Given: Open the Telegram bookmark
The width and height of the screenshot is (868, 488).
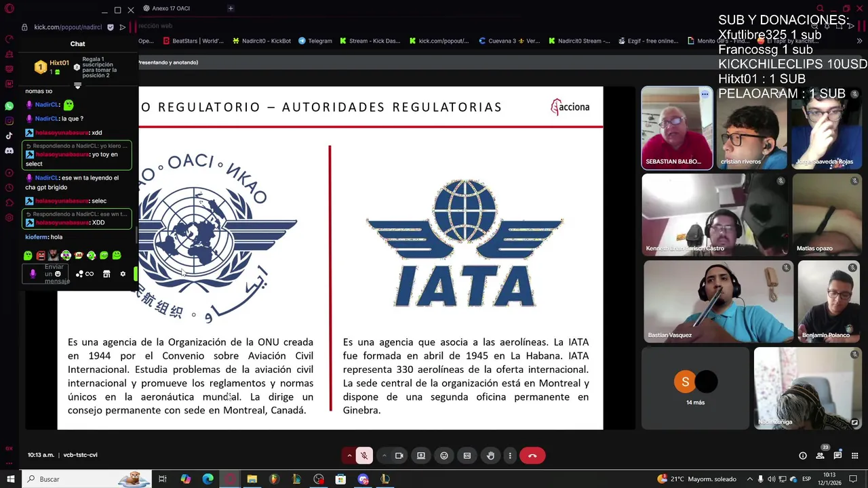Looking at the screenshot, I should (315, 41).
